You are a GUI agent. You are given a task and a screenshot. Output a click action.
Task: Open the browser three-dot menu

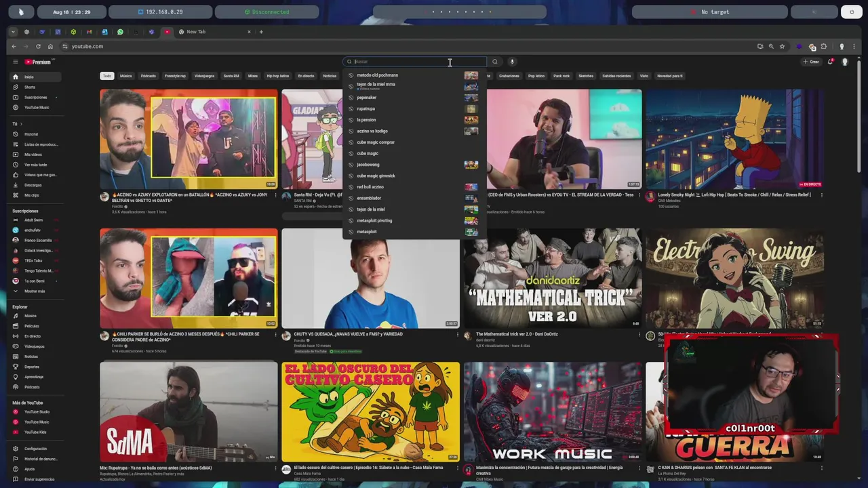[x=854, y=46]
